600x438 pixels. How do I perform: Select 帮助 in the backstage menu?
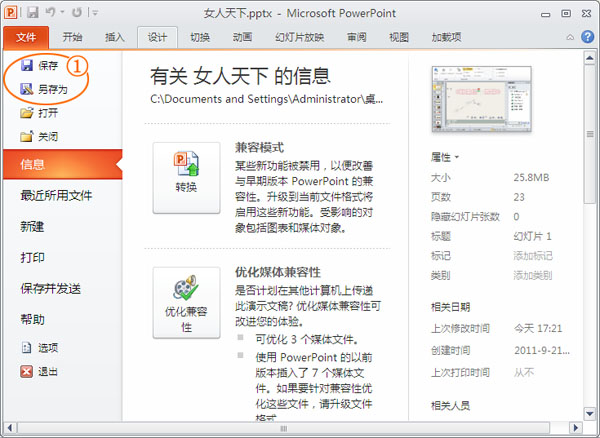32,319
